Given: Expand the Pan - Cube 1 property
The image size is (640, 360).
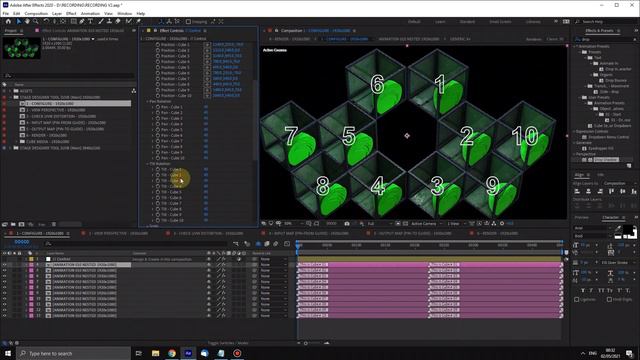Looking at the screenshot, I should click(x=153, y=107).
